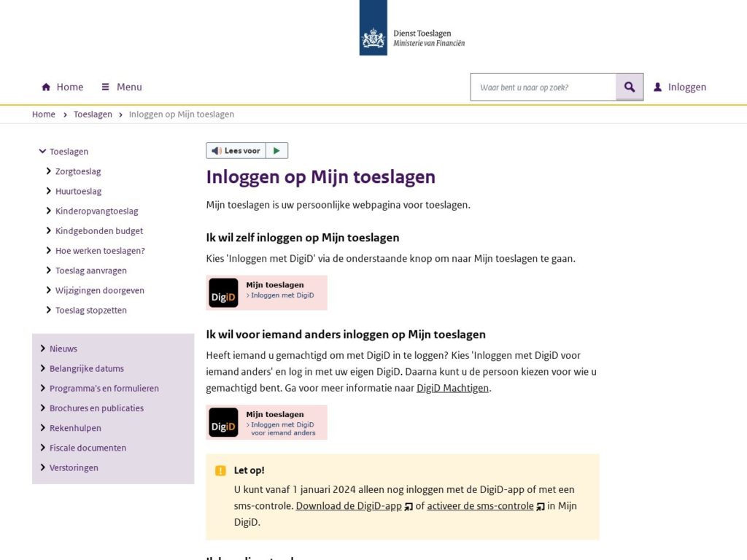Viewport: 747px width, 560px height.
Task: Select Toeslagen in the breadcrumb trail
Action: [93, 114]
